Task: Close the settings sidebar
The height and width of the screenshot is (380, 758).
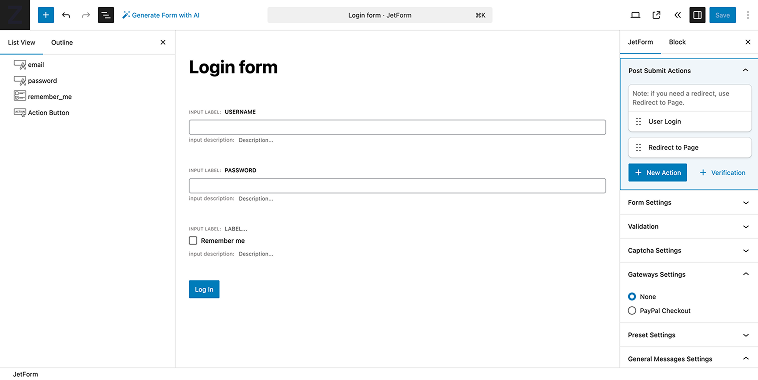Action: click(x=748, y=43)
